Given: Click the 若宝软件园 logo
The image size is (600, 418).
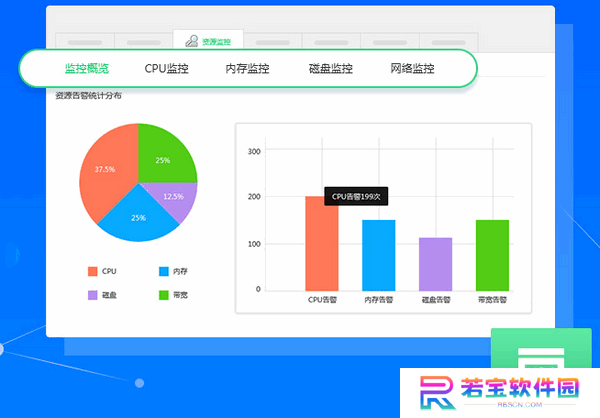Looking at the screenshot, I should click(500, 392).
